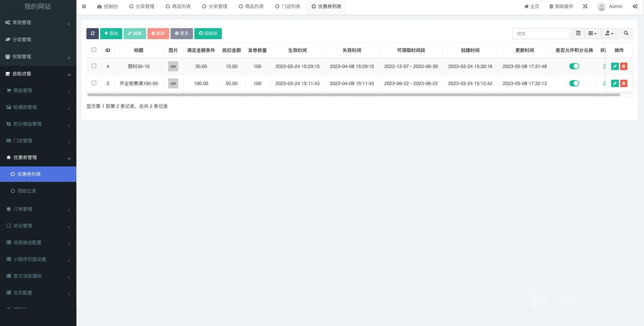Screen dimensions: 644x326
Task: Open the export data dropdown
Action: [609, 33]
